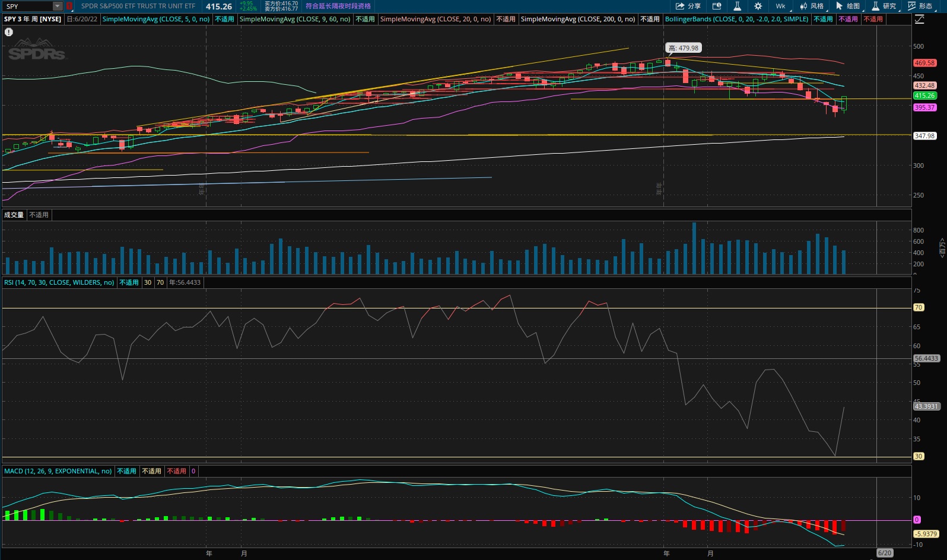Open the 研究 studies flask menu
Viewport: 947px width, 560px height.
pos(884,6)
